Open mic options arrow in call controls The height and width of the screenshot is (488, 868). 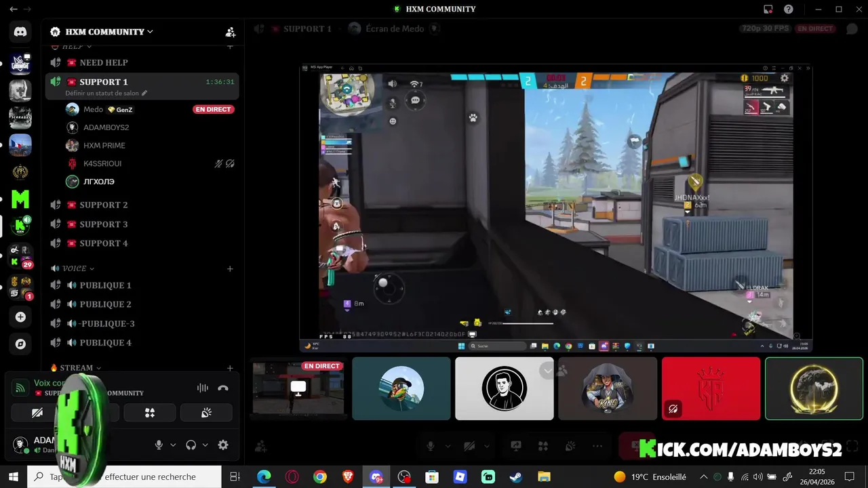click(x=448, y=446)
